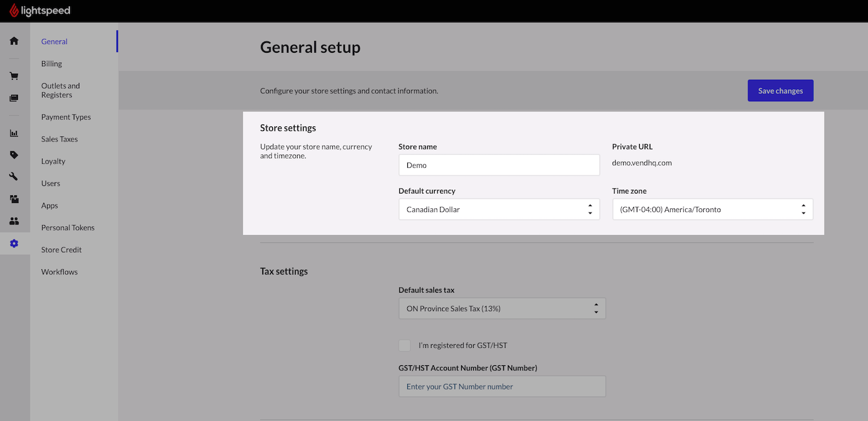
Task: Open Inventory boxes icon
Action: (x=14, y=199)
